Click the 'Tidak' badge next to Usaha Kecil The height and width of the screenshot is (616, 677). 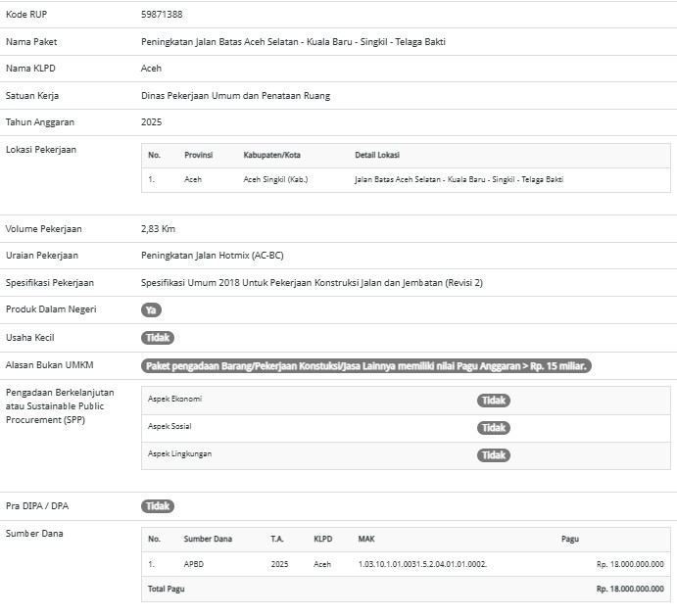click(x=158, y=338)
